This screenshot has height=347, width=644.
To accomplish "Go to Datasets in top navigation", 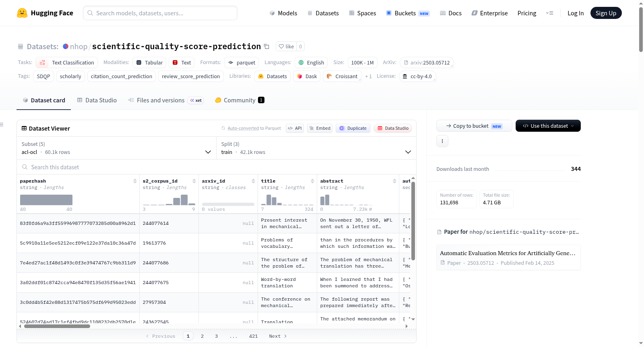I will [323, 13].
